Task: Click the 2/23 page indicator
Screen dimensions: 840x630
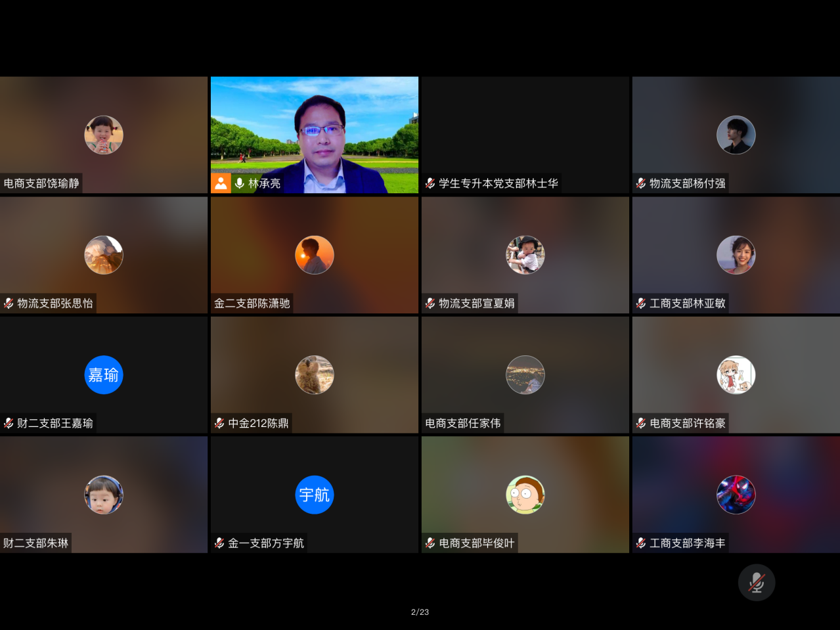Action: pos(420,612)
